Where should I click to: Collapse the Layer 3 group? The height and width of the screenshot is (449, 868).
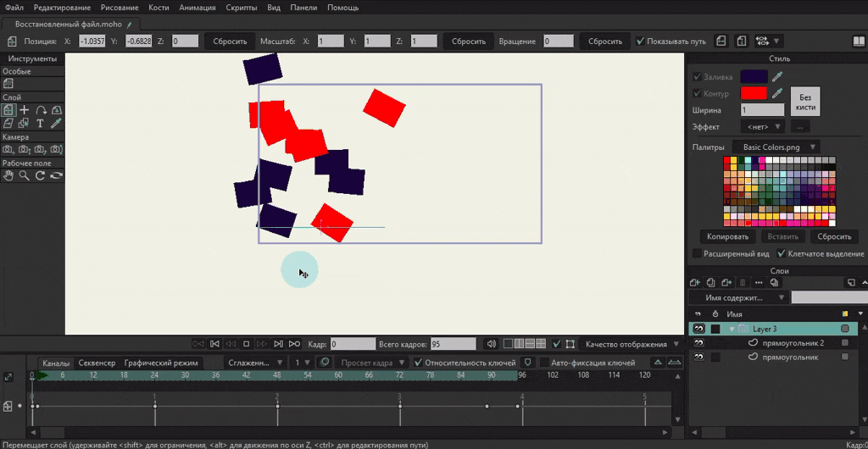(x=731, y=329)
